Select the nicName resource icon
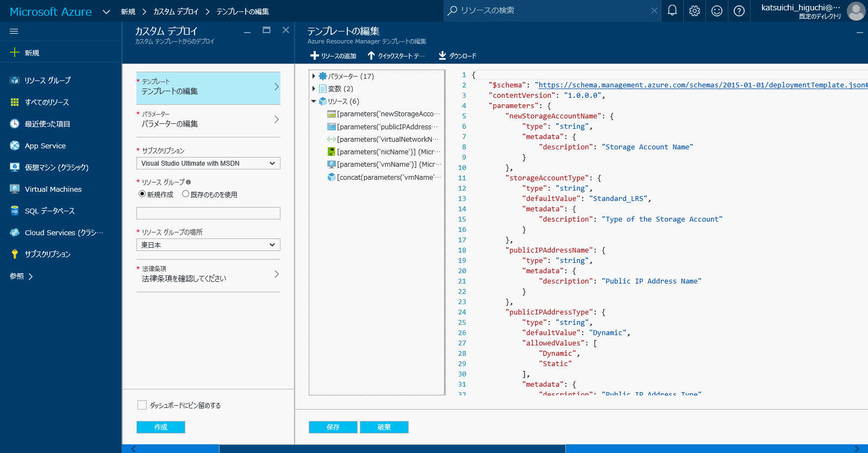This screenshot has height=453, width=868. [x=332, y=152]
